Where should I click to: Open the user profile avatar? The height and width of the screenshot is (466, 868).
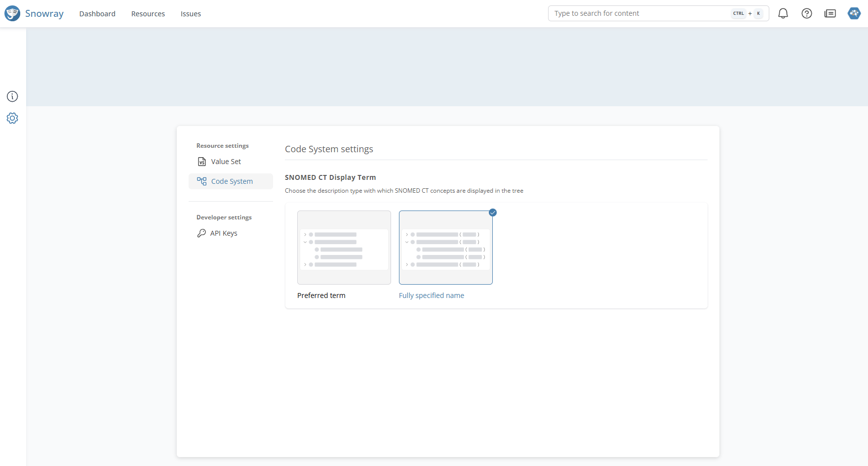(x=854, y=13)
